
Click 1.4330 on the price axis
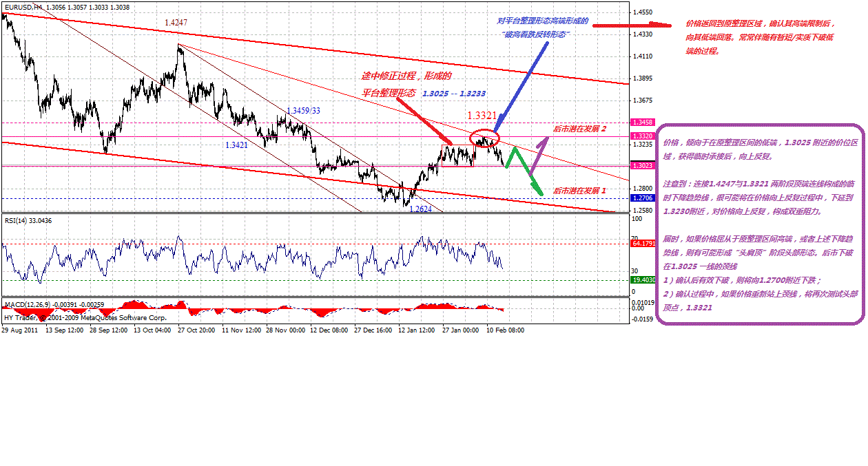643,34
